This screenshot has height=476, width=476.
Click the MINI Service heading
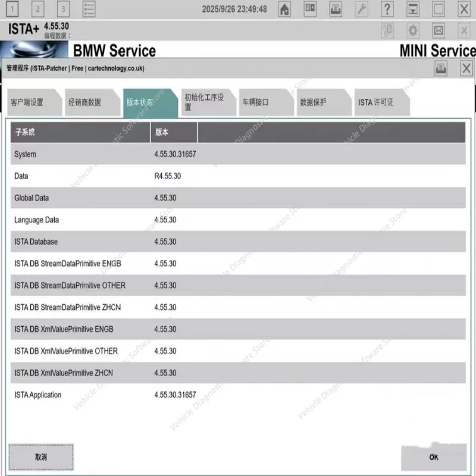click(x=438, y=51)
